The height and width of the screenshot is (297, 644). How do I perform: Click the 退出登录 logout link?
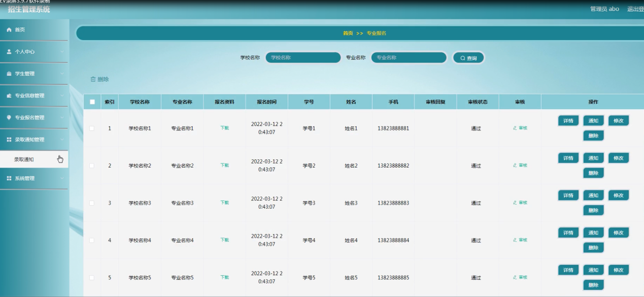[635, 9]
